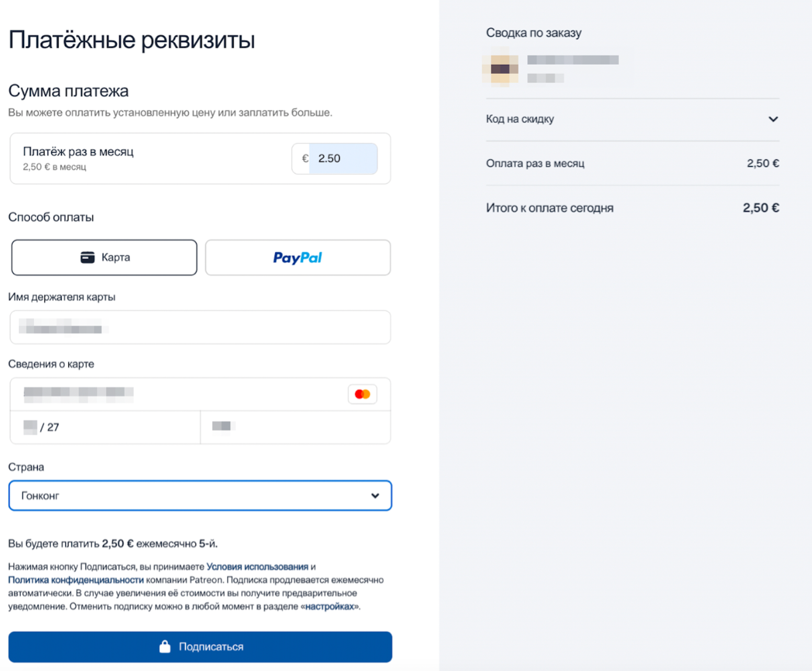
Task: Click the credit card icon on Карта button
Action: tap(87, 257)
